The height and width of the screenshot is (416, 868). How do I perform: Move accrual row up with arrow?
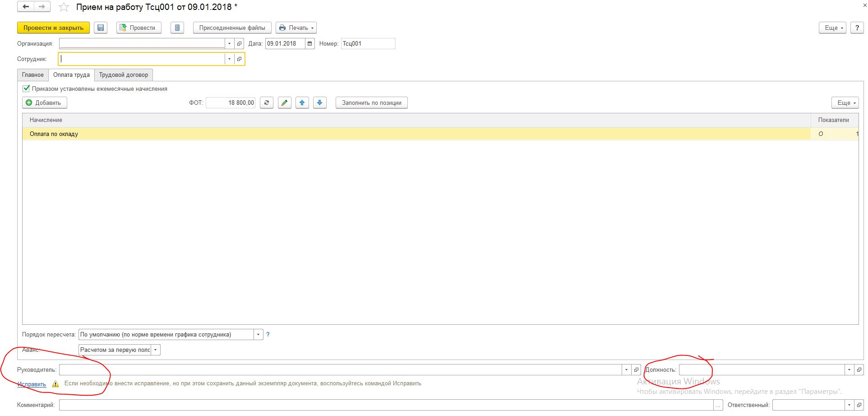[x=302, y=103]
